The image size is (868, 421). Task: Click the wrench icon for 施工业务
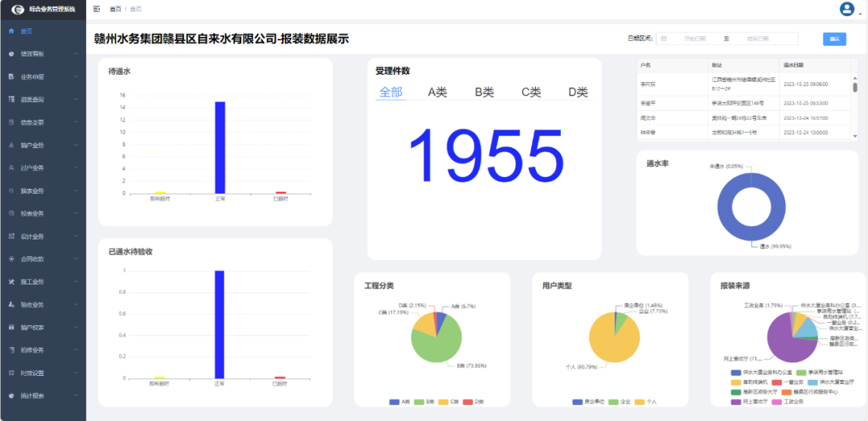point(11,281)
